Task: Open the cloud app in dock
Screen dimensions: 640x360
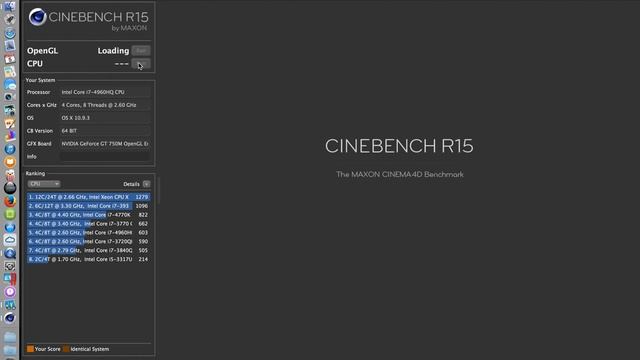Action: tap(10, 240)
